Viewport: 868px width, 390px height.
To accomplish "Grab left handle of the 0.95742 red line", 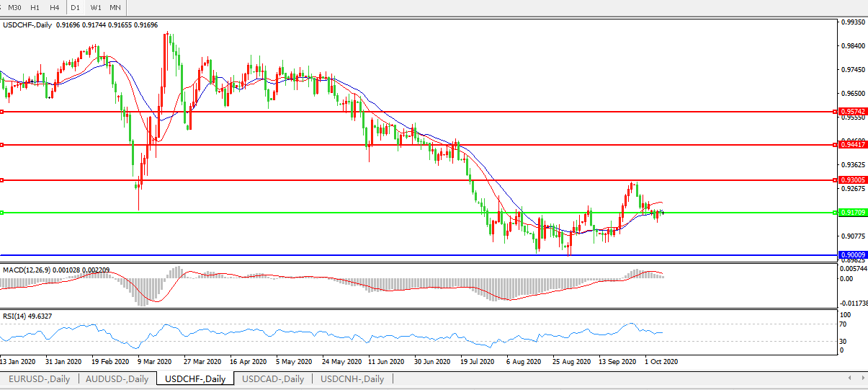I will tap(2, 112).
